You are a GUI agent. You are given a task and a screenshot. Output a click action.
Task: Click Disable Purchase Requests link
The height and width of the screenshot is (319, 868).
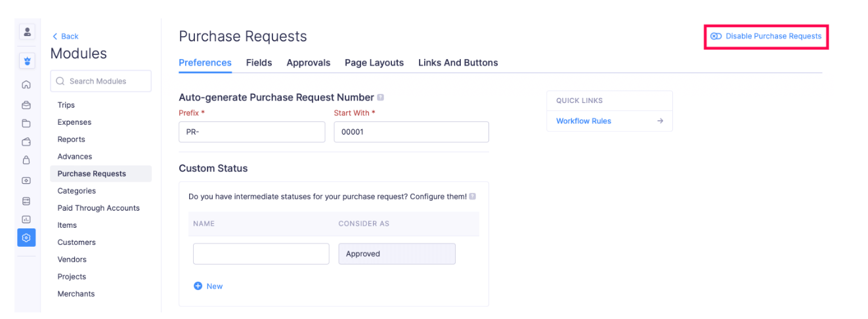773,36
